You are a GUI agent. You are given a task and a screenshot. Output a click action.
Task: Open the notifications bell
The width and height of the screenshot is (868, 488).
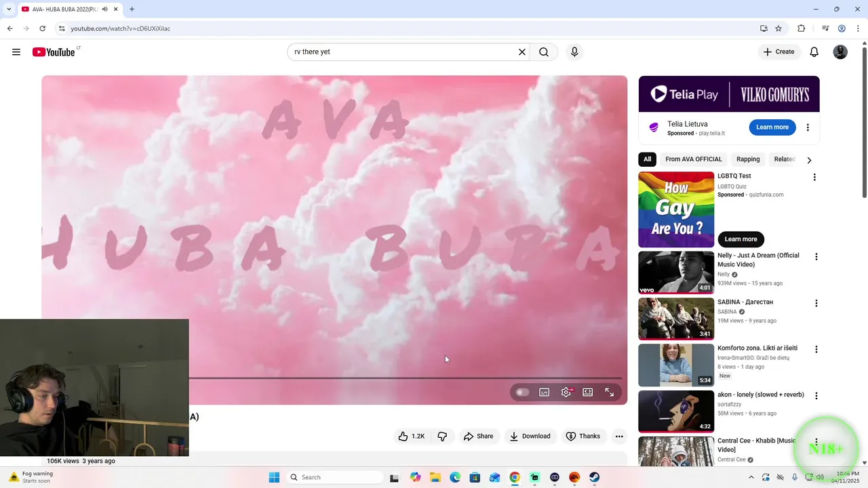(814, 52)
